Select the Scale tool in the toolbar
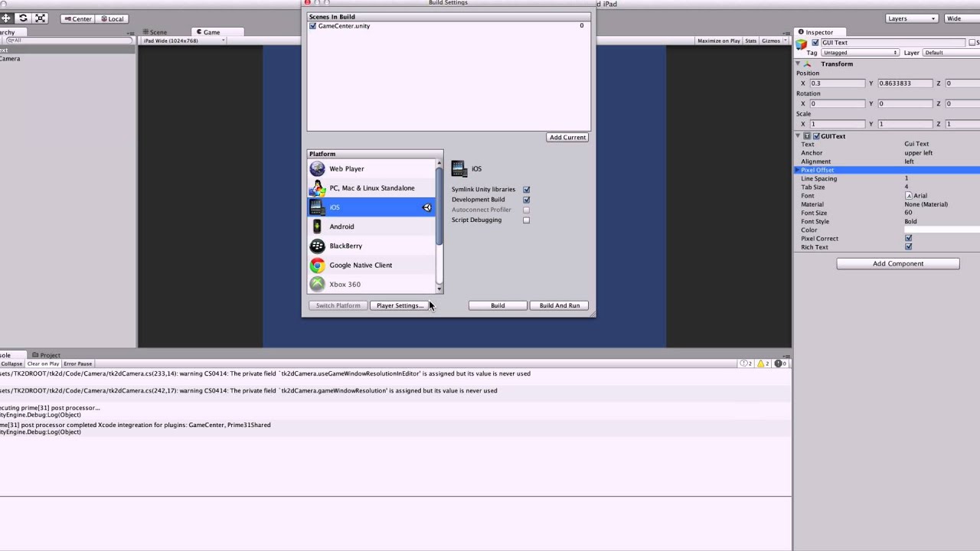Screen dimensions: 980x551 pyautogui.click(x=41, y=18)
